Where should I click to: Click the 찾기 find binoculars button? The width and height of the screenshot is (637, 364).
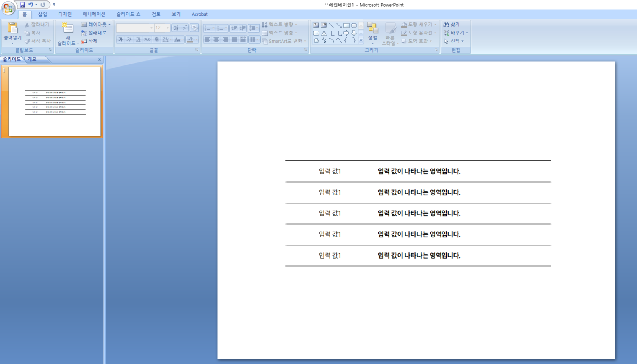click(452, 25)
